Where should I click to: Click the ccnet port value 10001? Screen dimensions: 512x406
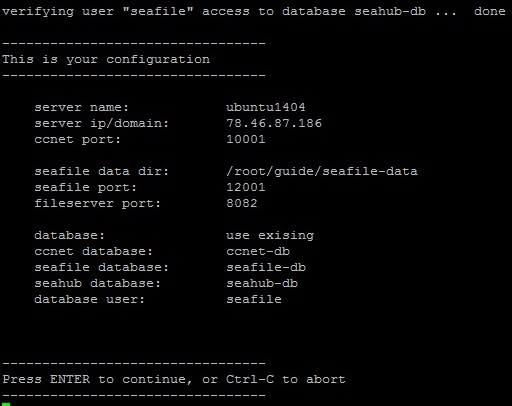point(246,139)
